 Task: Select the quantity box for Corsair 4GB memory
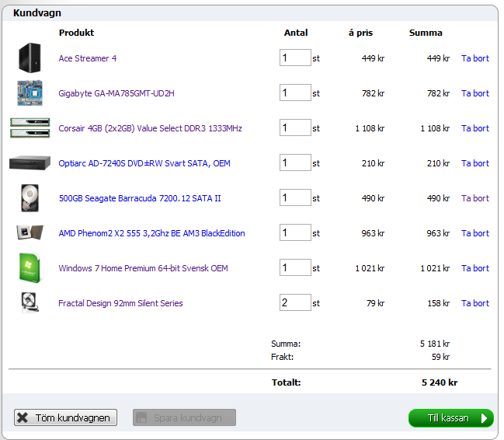294,128
